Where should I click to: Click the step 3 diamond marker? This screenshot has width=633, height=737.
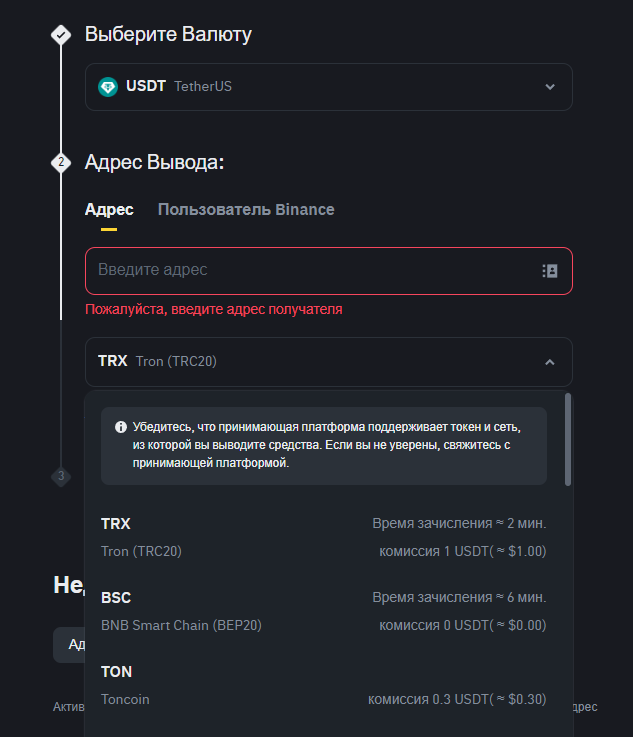click(61, 476)
